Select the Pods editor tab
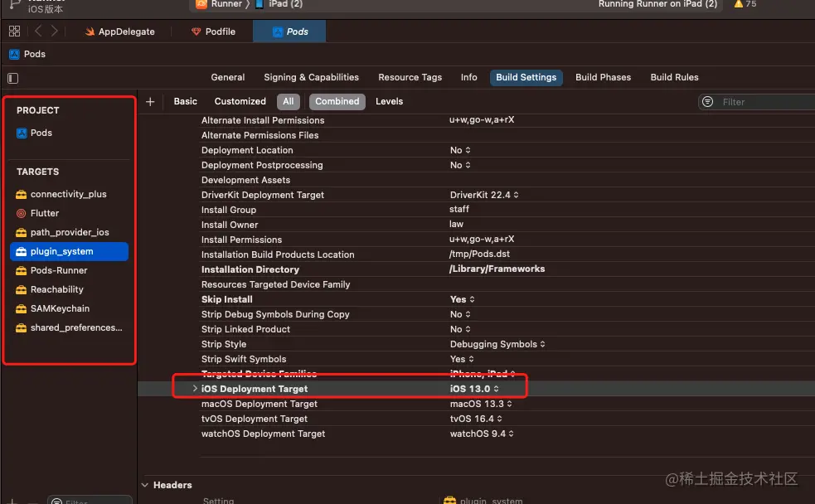 pos(289,31)
